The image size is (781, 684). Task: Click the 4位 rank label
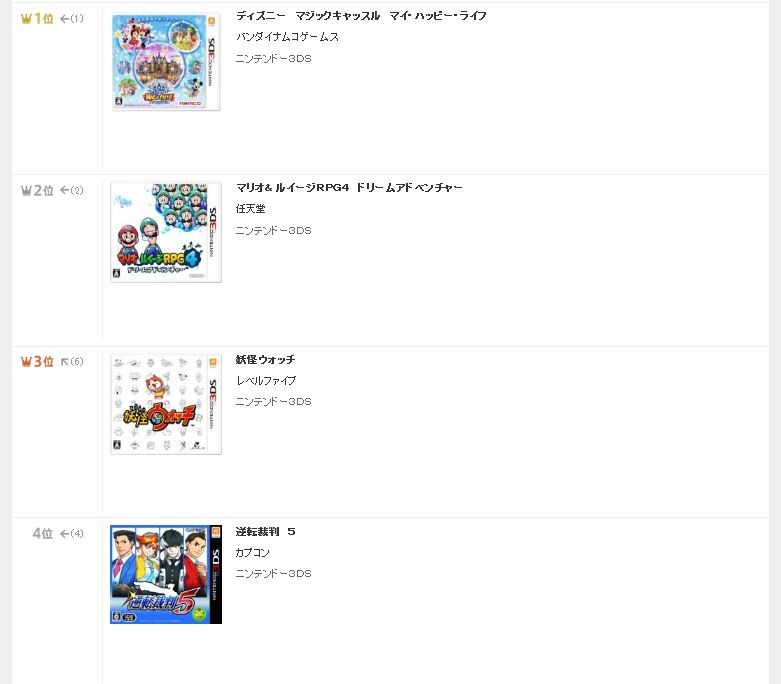[43, 534]
